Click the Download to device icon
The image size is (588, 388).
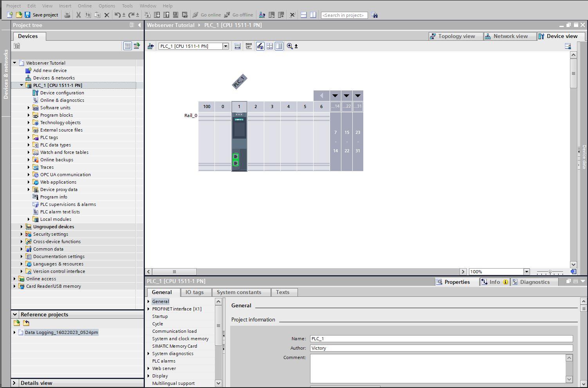click(157, 15)
